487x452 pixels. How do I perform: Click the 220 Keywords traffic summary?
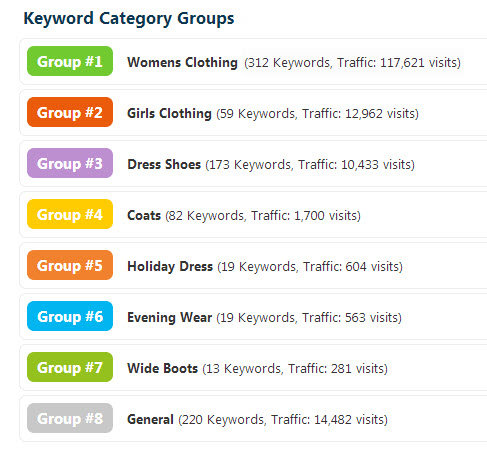(283, 420)
